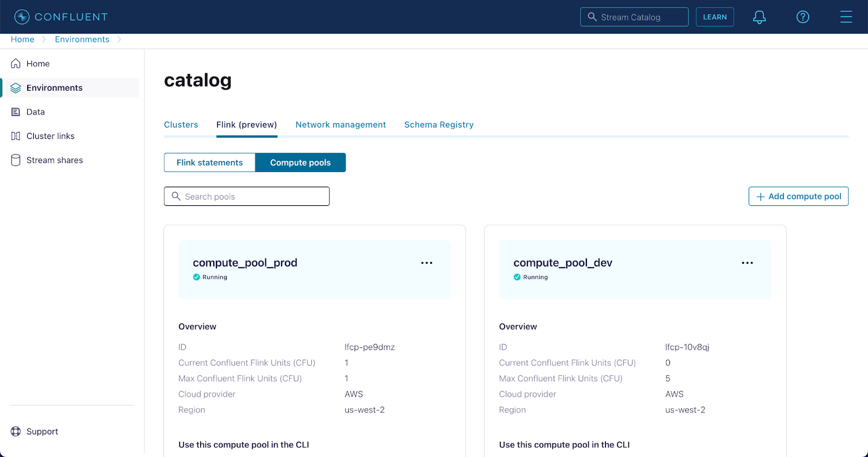The height and width of the screenshot is (457, 868).
Task: Click the Stream shares icon
Action: [x=16, y=160]
